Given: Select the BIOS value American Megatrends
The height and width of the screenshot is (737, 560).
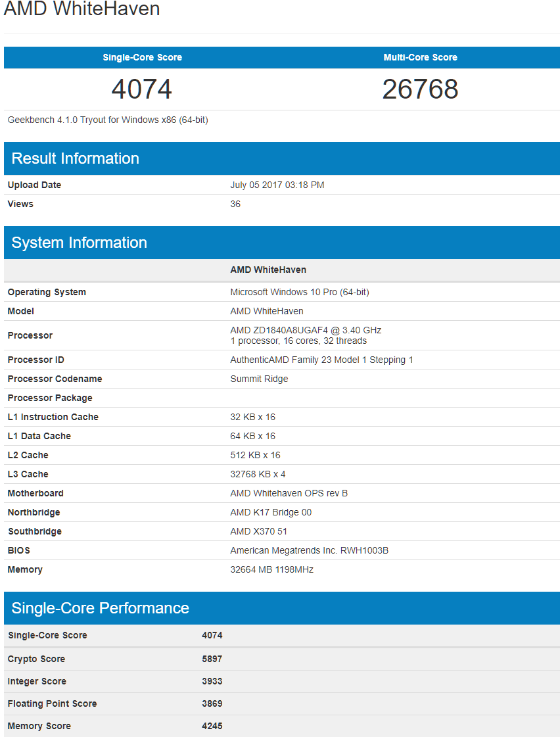Looking at the screenshot, I should point(309,550).
